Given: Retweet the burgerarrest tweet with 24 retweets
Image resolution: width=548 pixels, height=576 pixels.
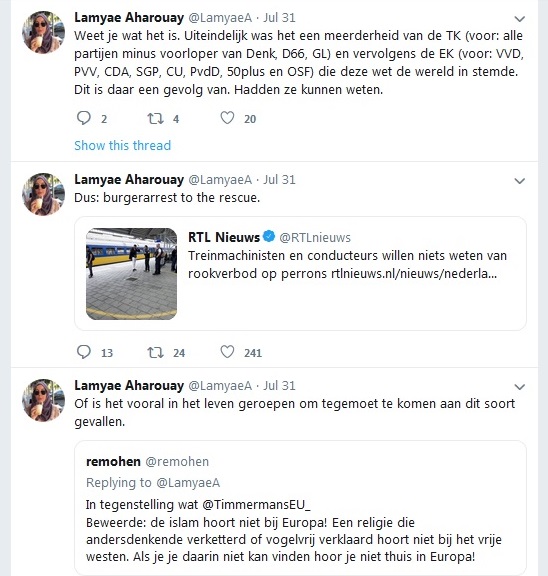Looking at the screenshot, I should 155,352.
